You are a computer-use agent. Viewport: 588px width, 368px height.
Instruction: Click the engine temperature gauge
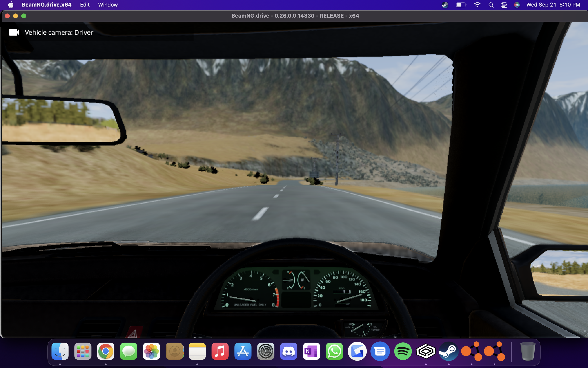(289, 280)
